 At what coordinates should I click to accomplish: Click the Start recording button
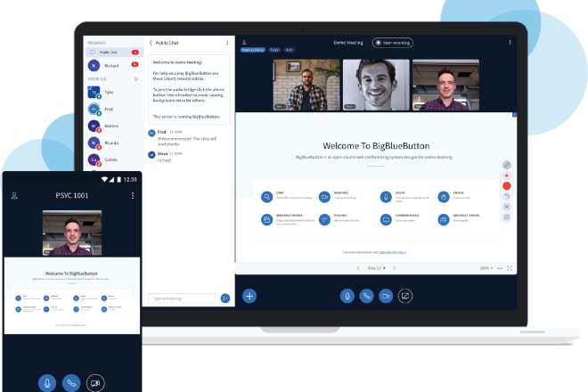393,43
